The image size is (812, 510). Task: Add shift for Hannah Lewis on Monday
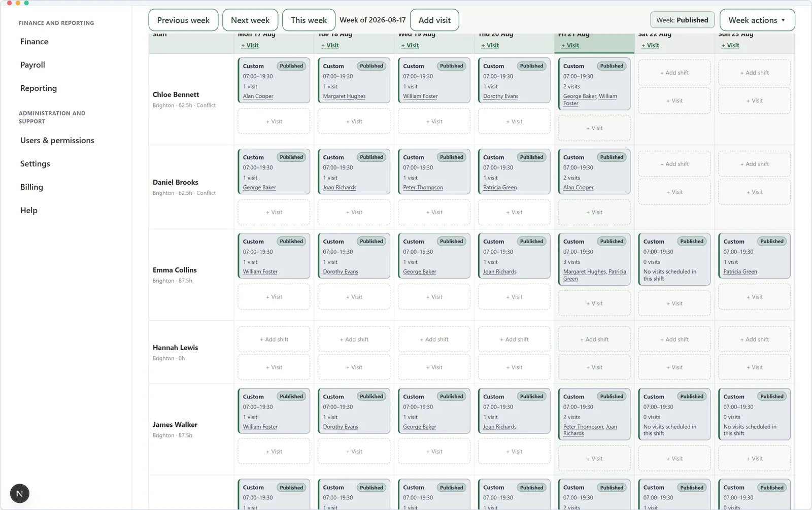(274, 339)
